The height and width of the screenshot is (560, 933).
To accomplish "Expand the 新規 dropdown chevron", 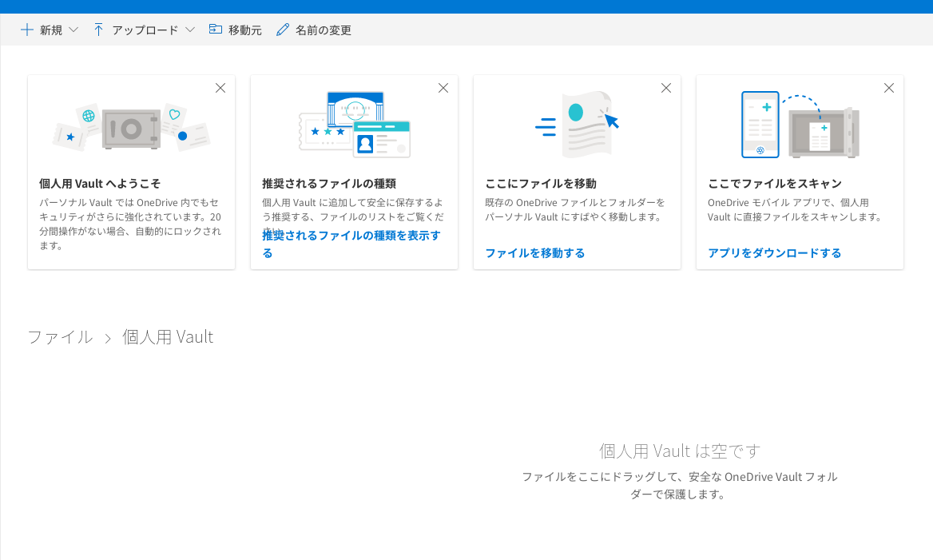I will pos(73,30).
